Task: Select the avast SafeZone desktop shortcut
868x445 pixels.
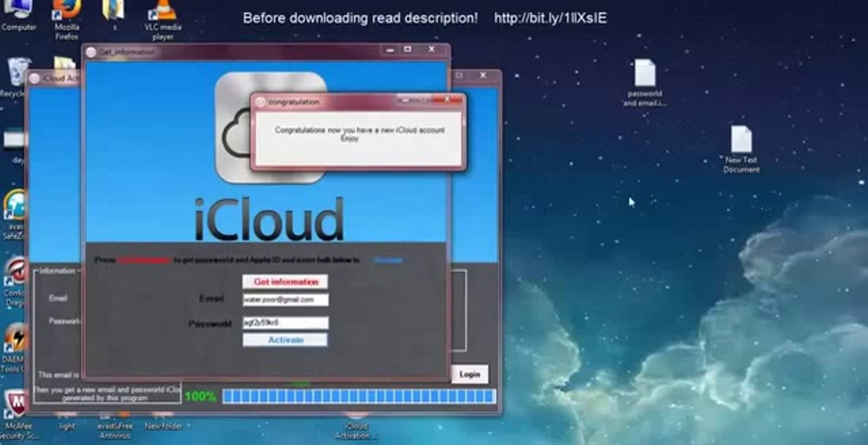Action: [x=15, y=215]
